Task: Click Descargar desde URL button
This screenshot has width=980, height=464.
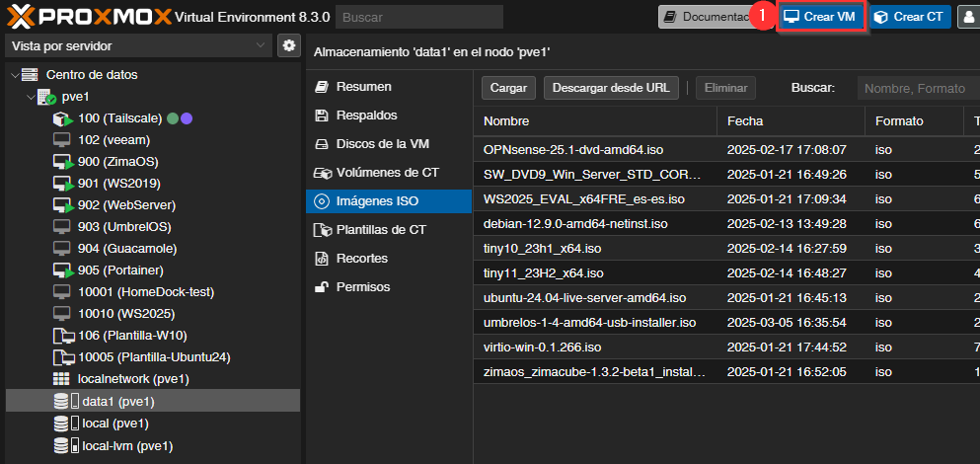Action: pyautogui.click(x=611, y=88)
